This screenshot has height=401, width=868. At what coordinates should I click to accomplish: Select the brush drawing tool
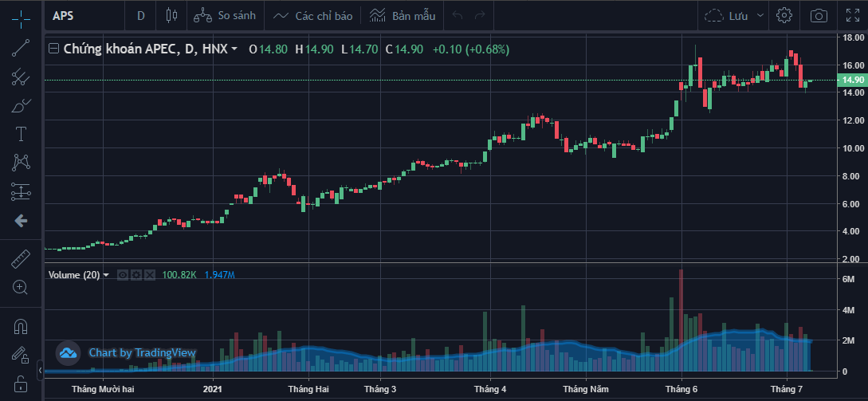point(21,105)
